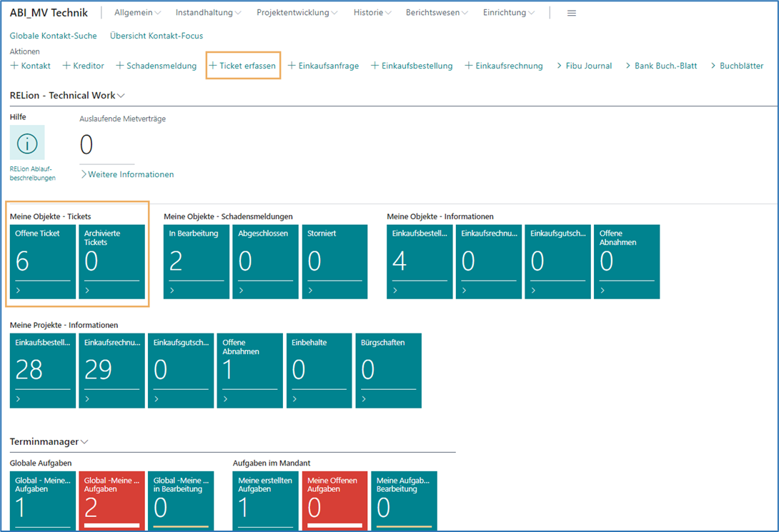
Task: Open the Berichtswesen menu
Action: point(436,13)
